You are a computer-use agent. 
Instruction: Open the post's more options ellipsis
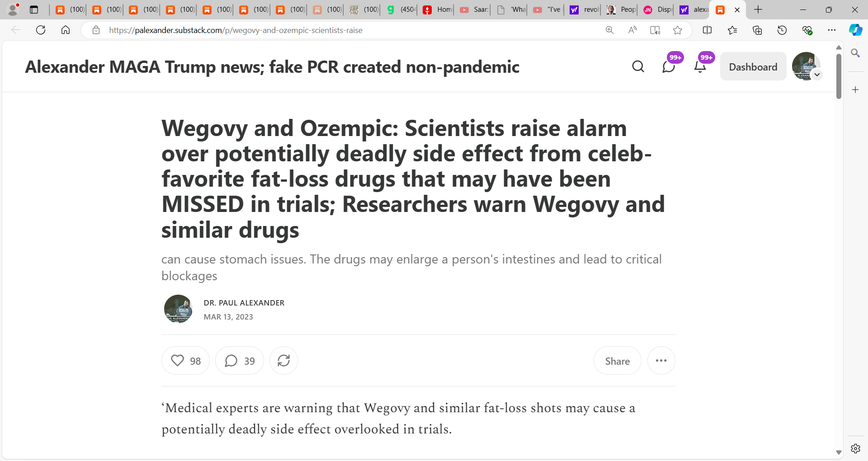click(661, 361)
